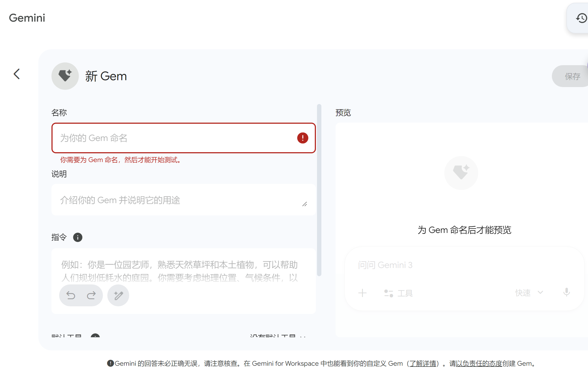Click the 新 Gem diamond avatar icon
Screen dimensions: 588x369
point(65,76)
